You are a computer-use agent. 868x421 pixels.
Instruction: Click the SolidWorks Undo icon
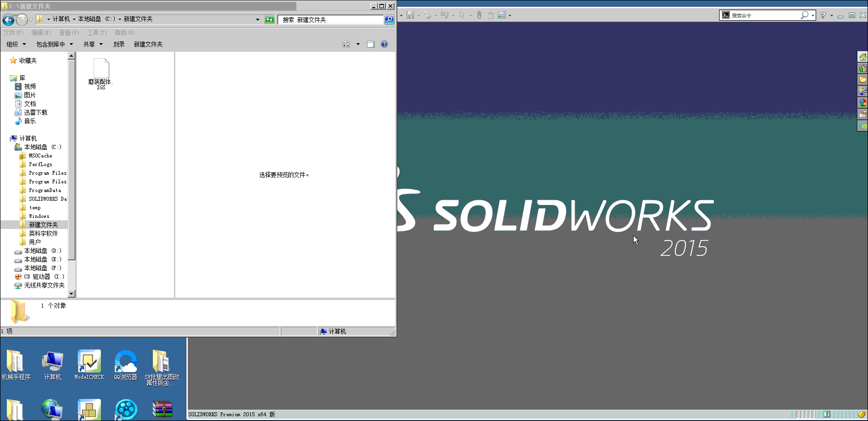[x=444, y=15]
